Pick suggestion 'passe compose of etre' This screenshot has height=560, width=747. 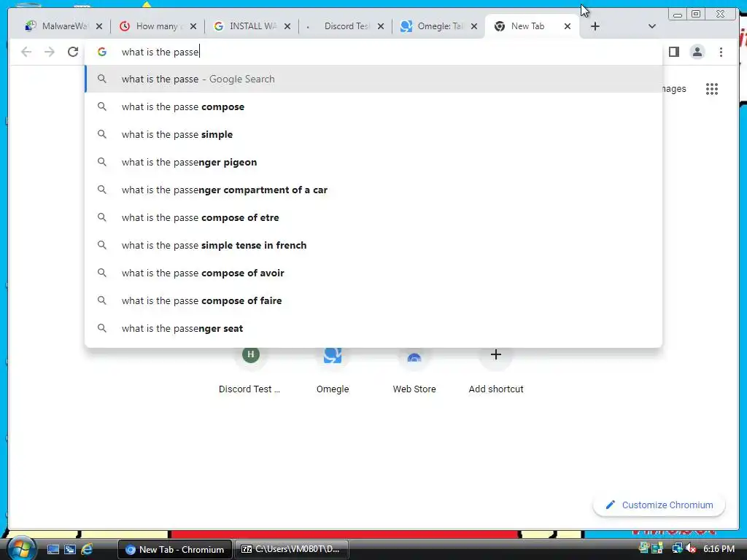pyautogui.click(x=373, y=217)
